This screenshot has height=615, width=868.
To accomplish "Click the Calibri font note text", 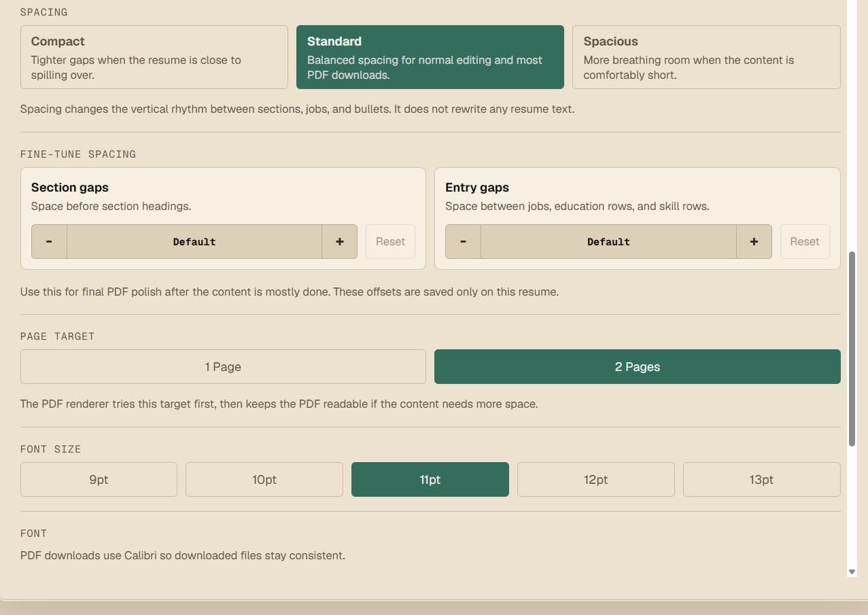I will (x=183, y=556).
